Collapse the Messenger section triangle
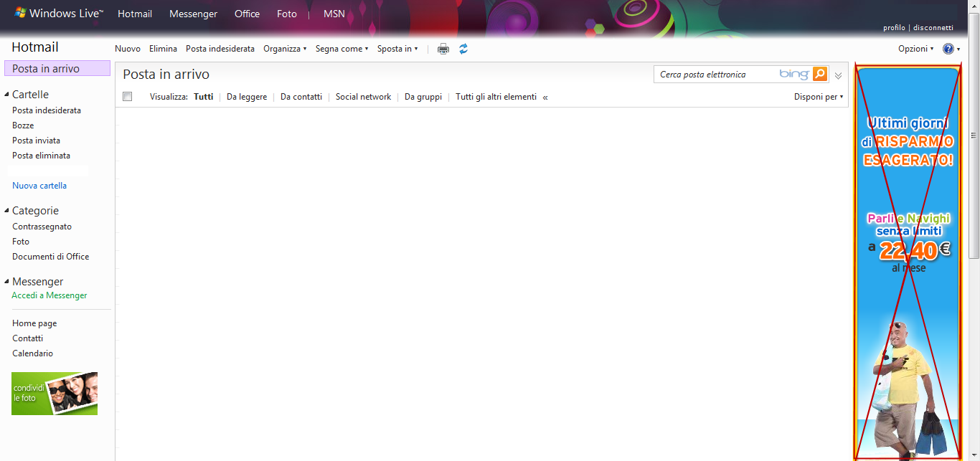This screenshot has height=461, width=980. click(6, 282)
